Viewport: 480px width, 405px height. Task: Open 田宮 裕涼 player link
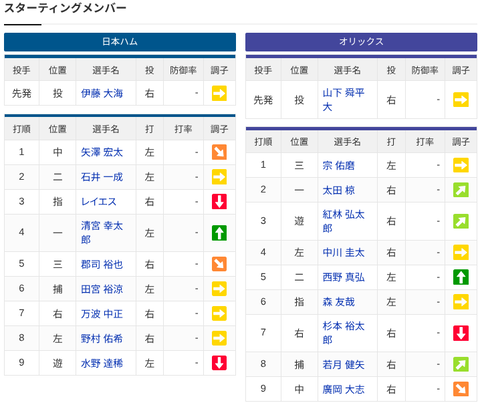click(102, 289)
